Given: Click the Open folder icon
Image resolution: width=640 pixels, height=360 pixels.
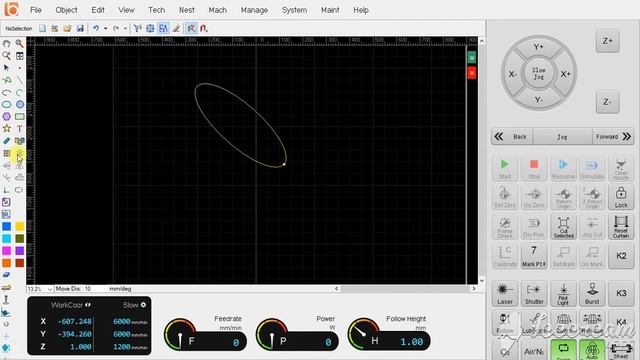Looking at the screenshot, I should click(67, 28).
